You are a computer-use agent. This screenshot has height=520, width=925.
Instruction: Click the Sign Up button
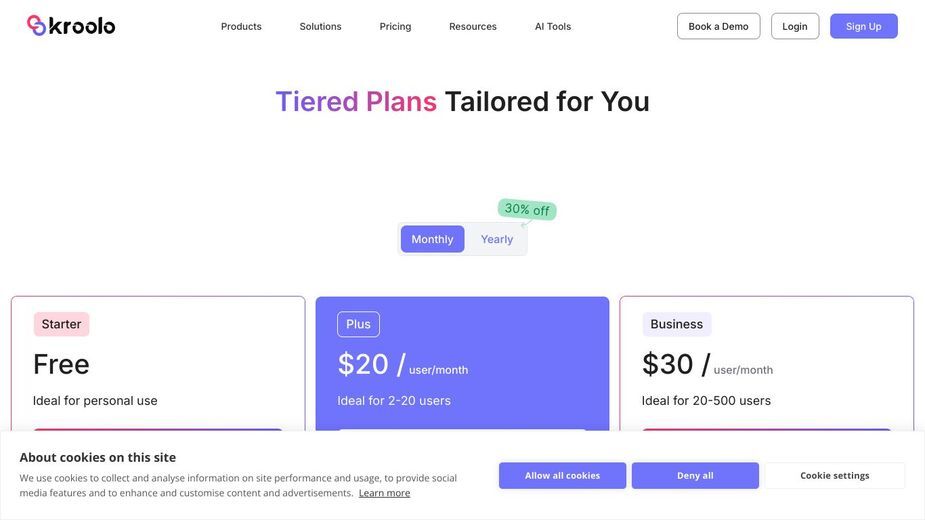point(864,26)
